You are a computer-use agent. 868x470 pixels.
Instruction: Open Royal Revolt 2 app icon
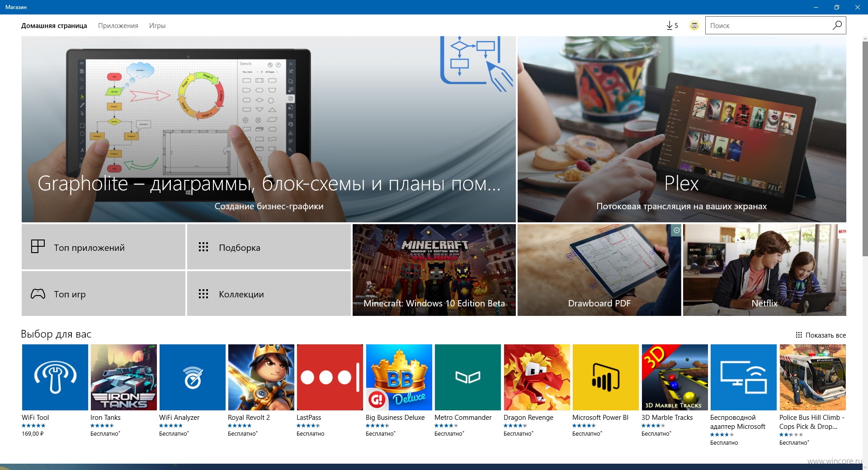(261, 377)
